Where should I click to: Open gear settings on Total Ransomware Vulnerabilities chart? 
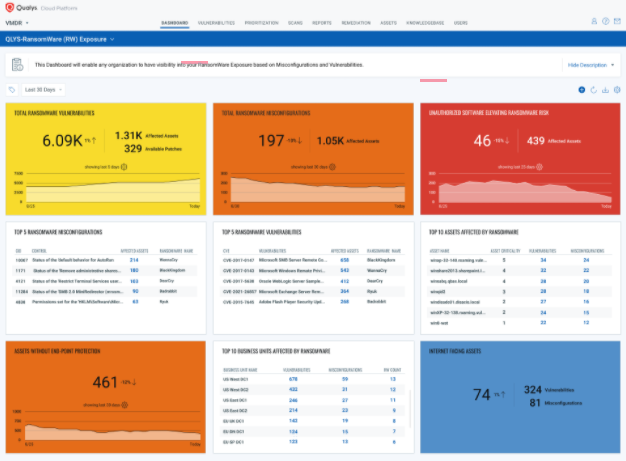(124, 167)
